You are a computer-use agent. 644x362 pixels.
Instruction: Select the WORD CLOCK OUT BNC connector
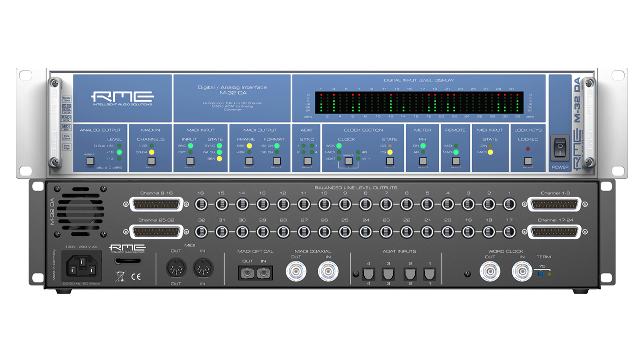pos(490,271)
